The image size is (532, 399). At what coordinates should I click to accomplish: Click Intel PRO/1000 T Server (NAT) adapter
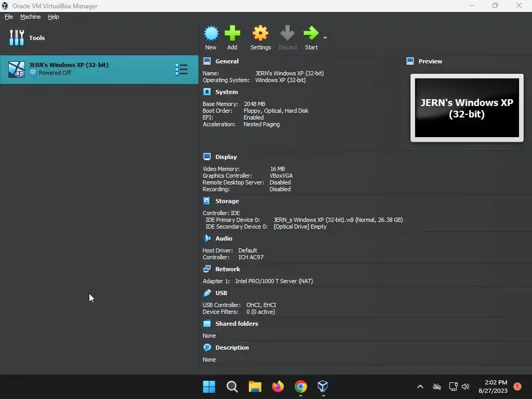[274, 281]
